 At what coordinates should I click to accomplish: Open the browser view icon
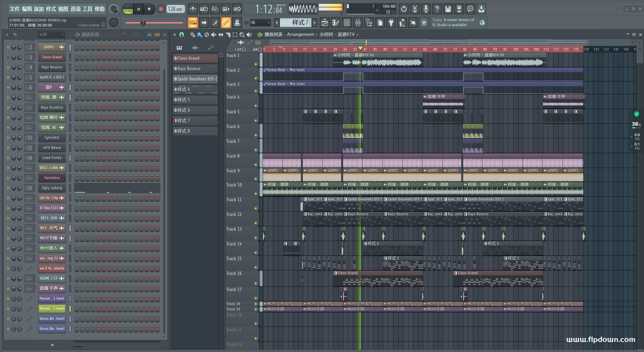coord(369,23)
